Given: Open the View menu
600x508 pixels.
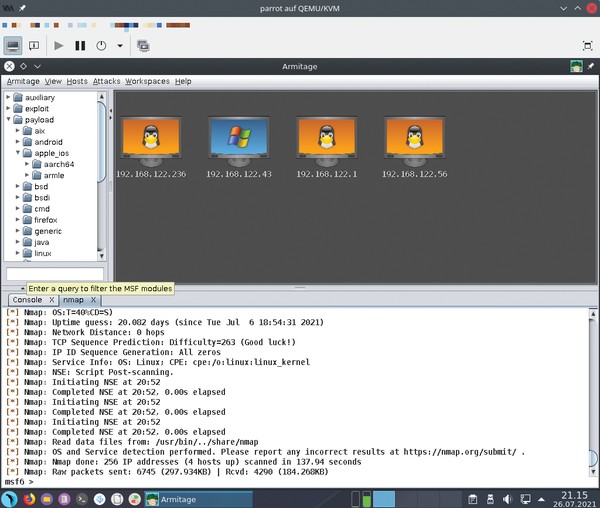Looking at the screenshot, I should click(53, 81).
